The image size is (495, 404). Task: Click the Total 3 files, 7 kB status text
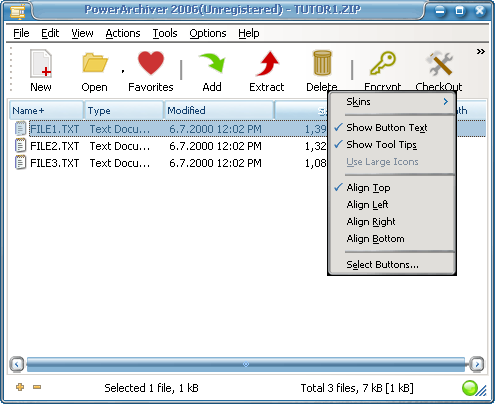point(357,388)
